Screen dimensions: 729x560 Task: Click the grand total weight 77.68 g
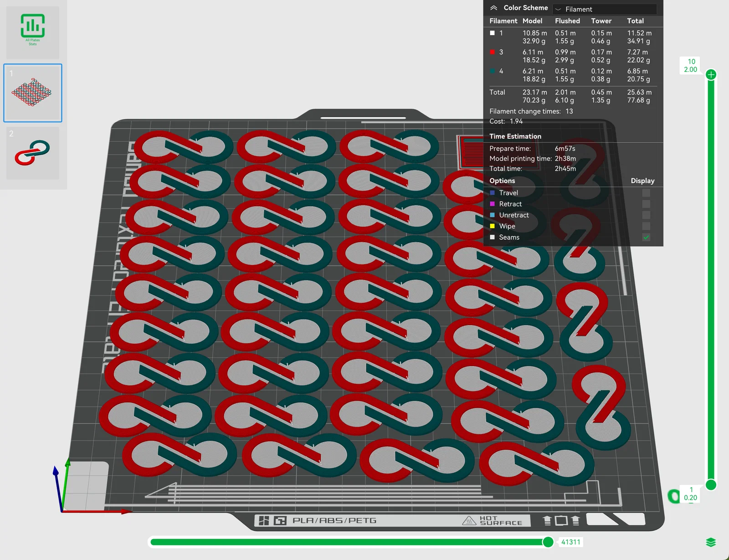click(x=638, y=100)
